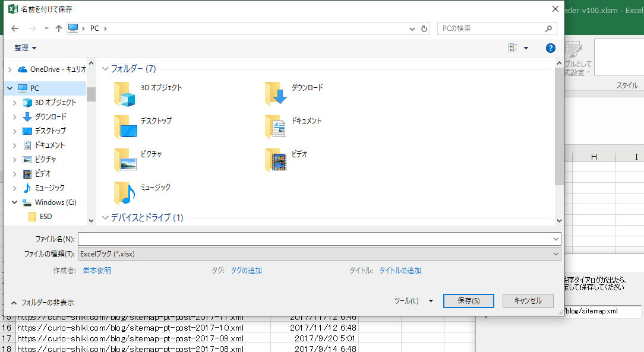Image resolution: width=644 pixels, height=352 pixels.
Task: Select ESD folder in tree
Action: [x=40, y=217]
